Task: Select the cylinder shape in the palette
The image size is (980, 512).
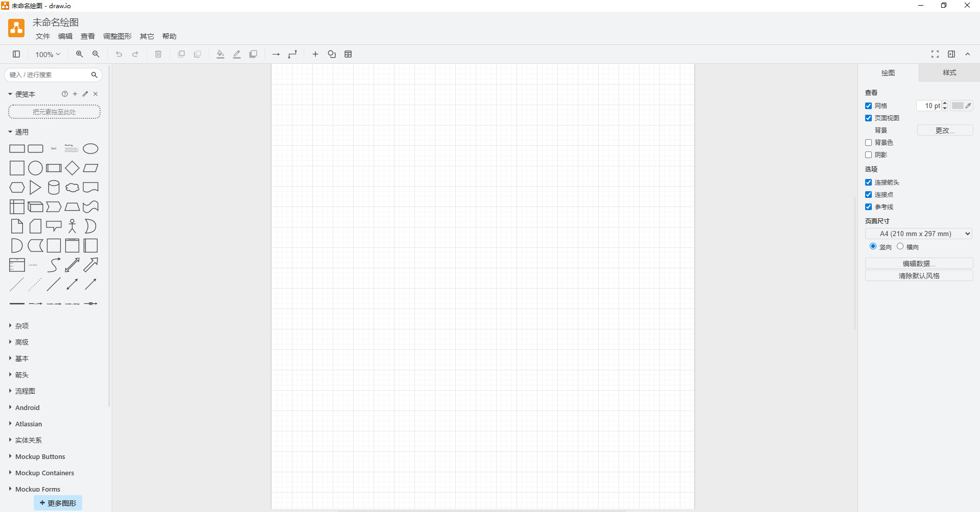Action: (x=54, y=188)
